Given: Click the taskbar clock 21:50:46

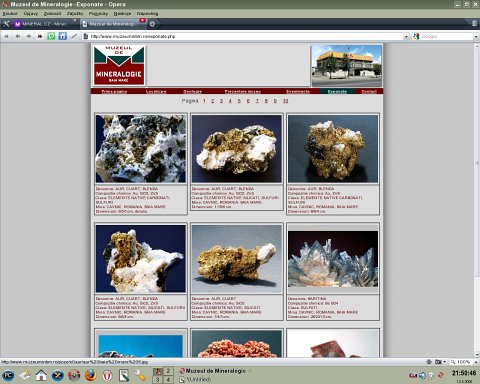Looking at the screenshot, I should 464,373.
